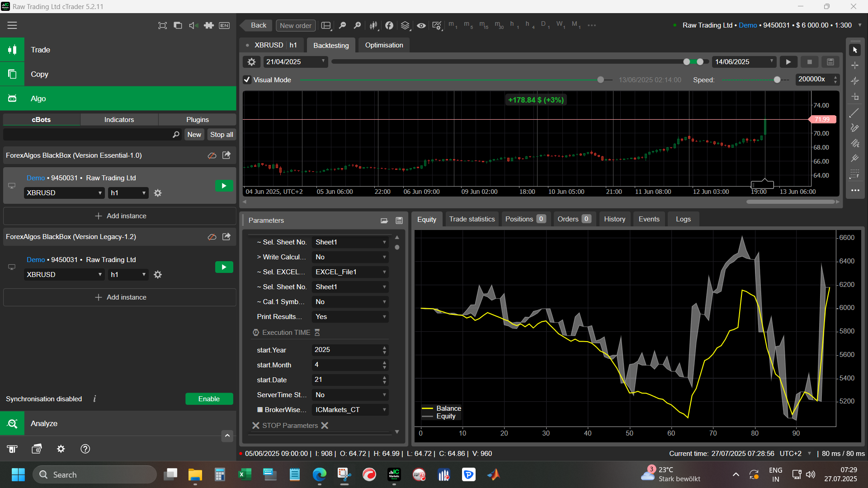Select the h1 timeframe button in toolbar

click(x=514, y=25)
